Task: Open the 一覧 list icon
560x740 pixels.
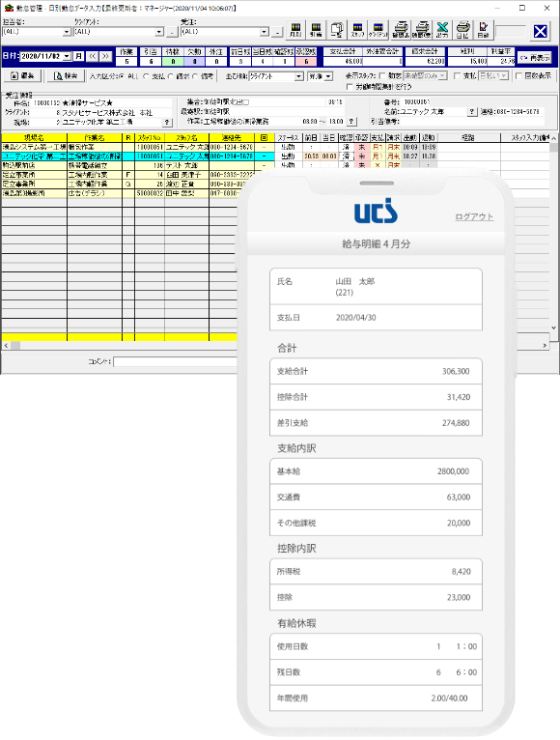Action: click(336, 30)
